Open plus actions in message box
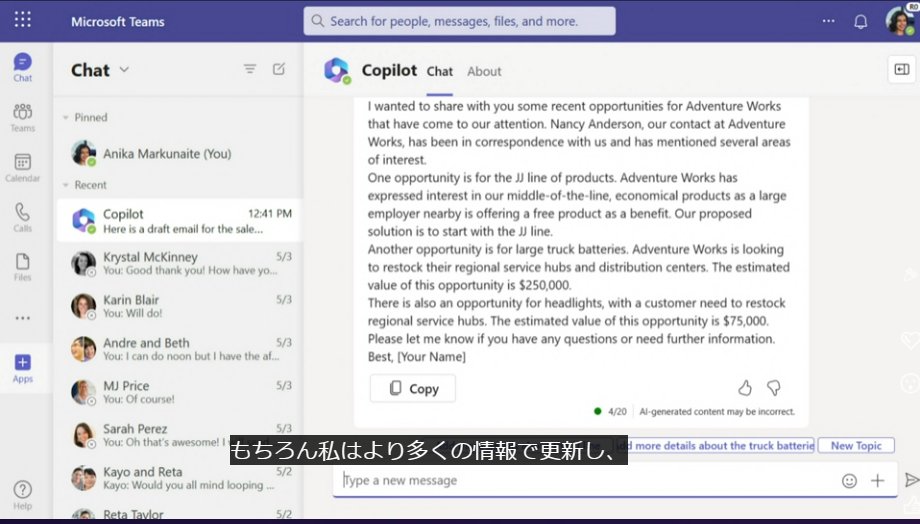The width and height of the screenshot is (920, 524). tap(877, 481)
